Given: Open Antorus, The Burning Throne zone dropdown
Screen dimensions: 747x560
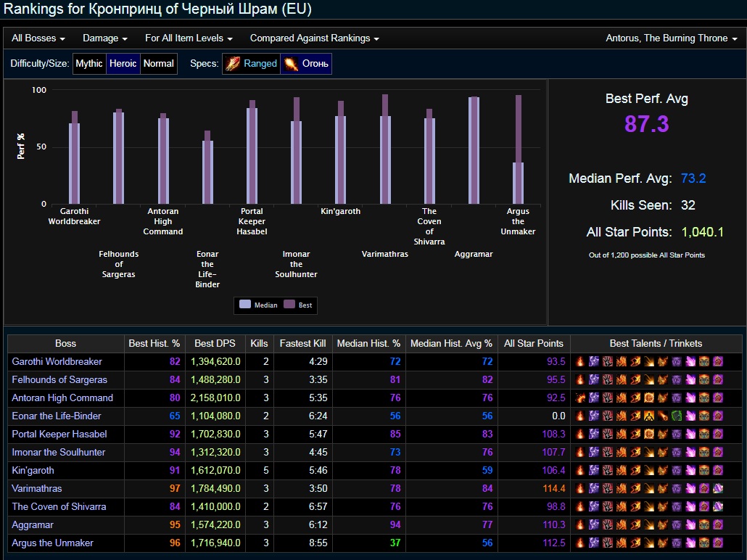Looking at the screenshot, I should click(x=672, y=38).
